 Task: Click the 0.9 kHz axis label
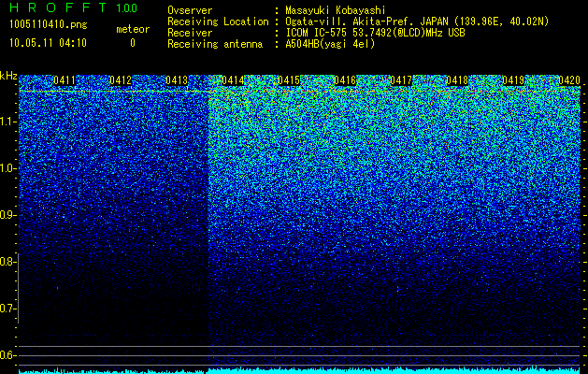click(7, 215)
